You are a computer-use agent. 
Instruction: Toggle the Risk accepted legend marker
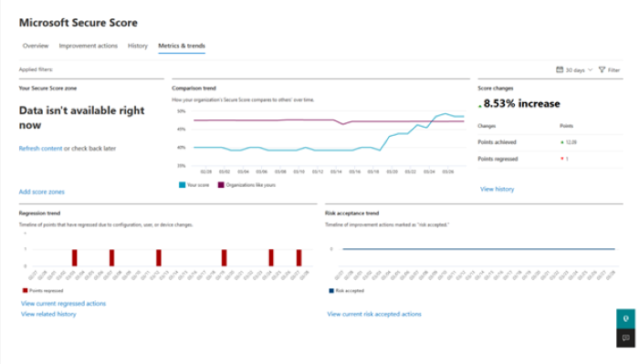[x=331, y=290]
